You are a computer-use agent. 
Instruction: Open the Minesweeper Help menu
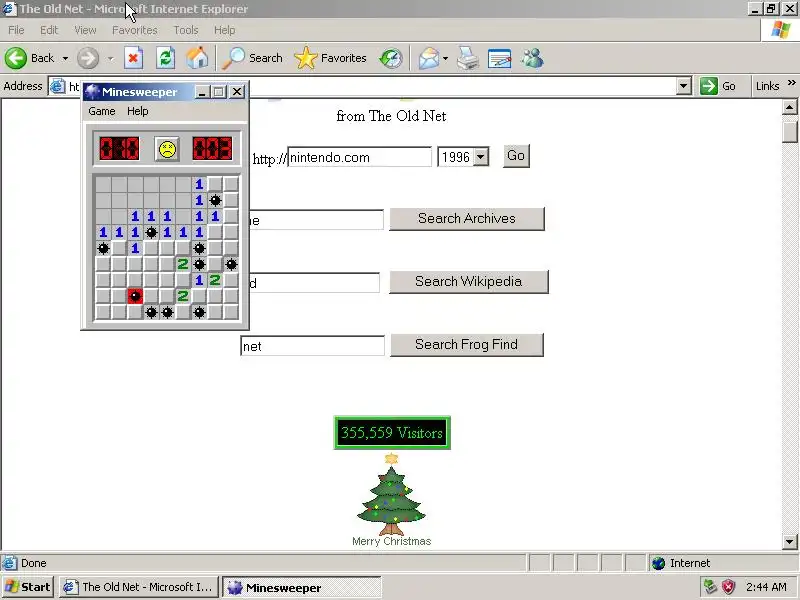[138, 111]
